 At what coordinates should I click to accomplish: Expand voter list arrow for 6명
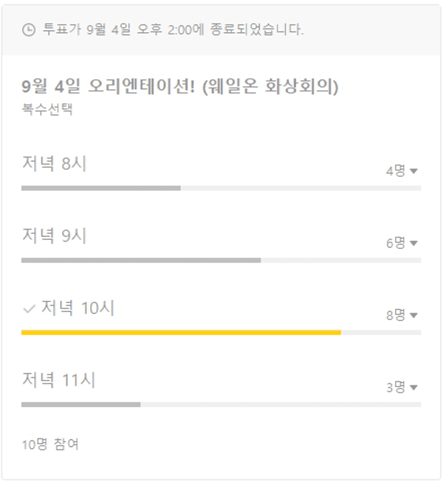coord(413,243)
